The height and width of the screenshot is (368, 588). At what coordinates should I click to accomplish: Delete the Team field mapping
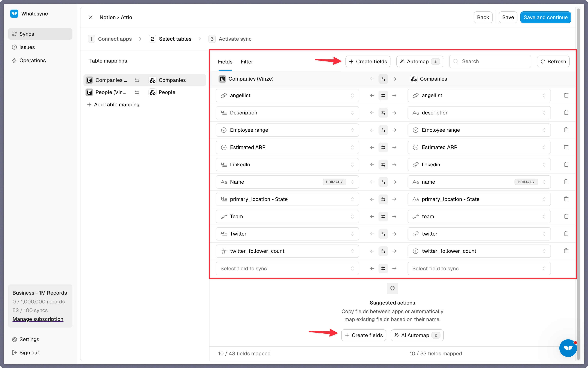point(566,216)
